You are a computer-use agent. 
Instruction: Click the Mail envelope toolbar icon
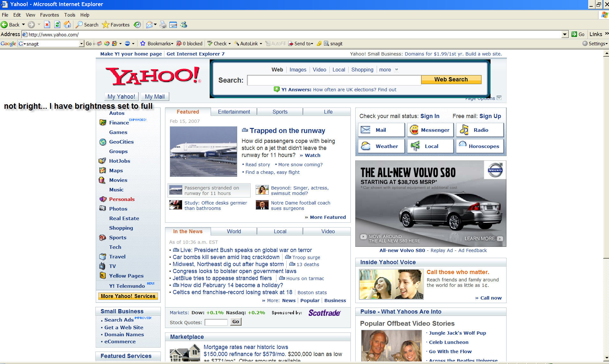click(x=149, y=25)
